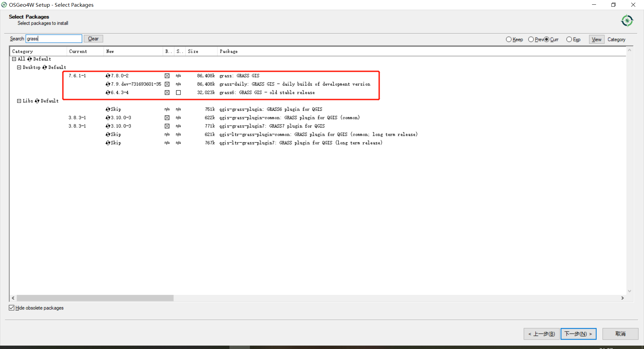The height and width of the screenshot is (349, 644).
Task: Cancel setup with the 取消 button
Action: (621, 334)
